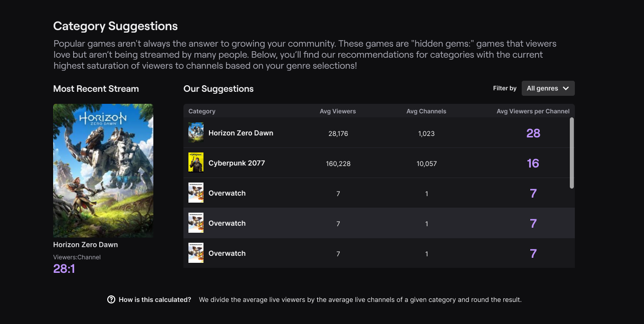Click the 28:1 viewers ratio text

tap(64, 269)
